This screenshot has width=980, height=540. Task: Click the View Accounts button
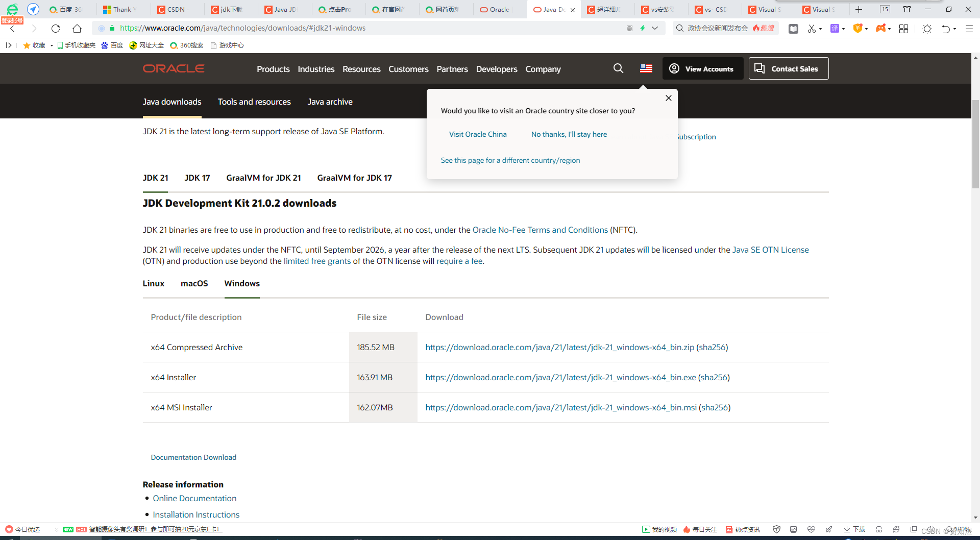tap(703, 68)
